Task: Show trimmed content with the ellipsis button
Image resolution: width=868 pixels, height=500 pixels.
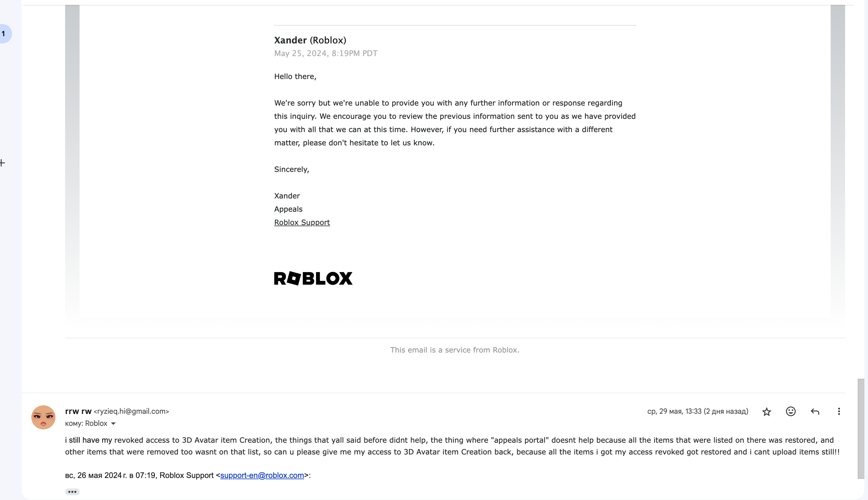Action: point(72,492)
